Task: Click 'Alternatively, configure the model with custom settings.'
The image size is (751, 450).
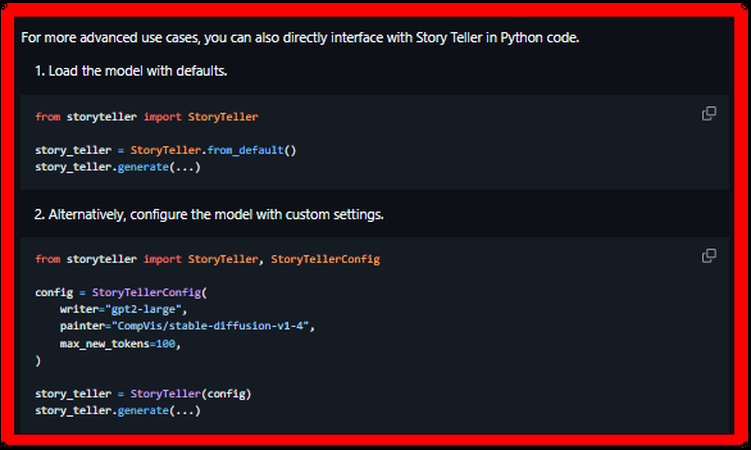Action: (x=216, y=214)
